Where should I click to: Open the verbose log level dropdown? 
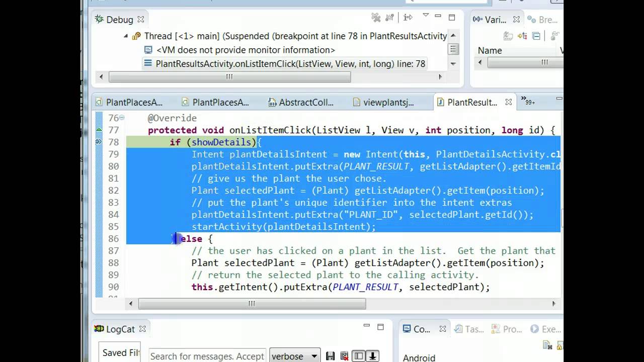(295, 356)
